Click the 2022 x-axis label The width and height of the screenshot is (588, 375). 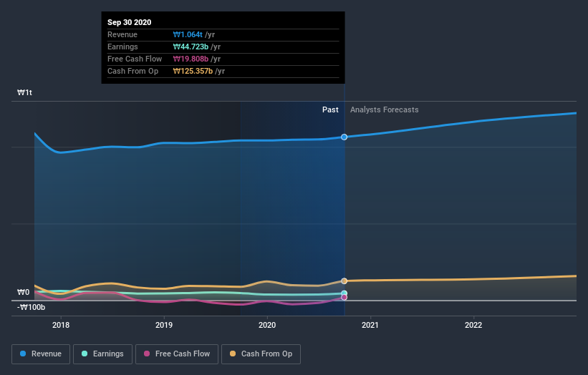[473, 325]
